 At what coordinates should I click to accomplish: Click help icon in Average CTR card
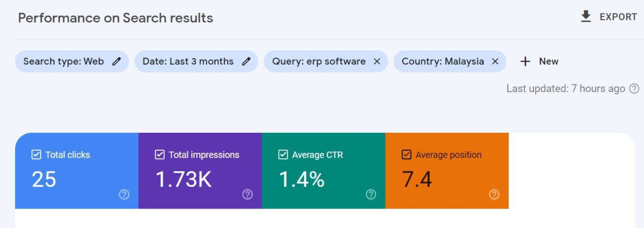[371, 195]
